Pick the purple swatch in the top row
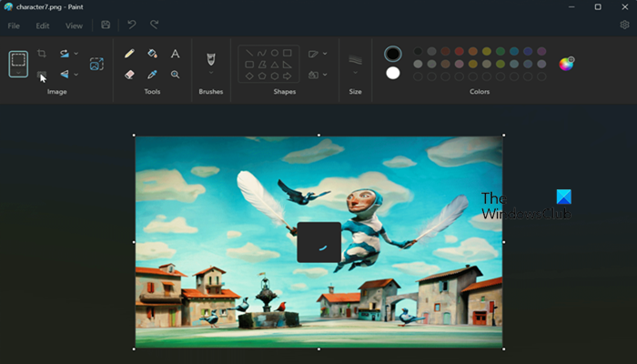The image size is (637, 364). point(541,51)
